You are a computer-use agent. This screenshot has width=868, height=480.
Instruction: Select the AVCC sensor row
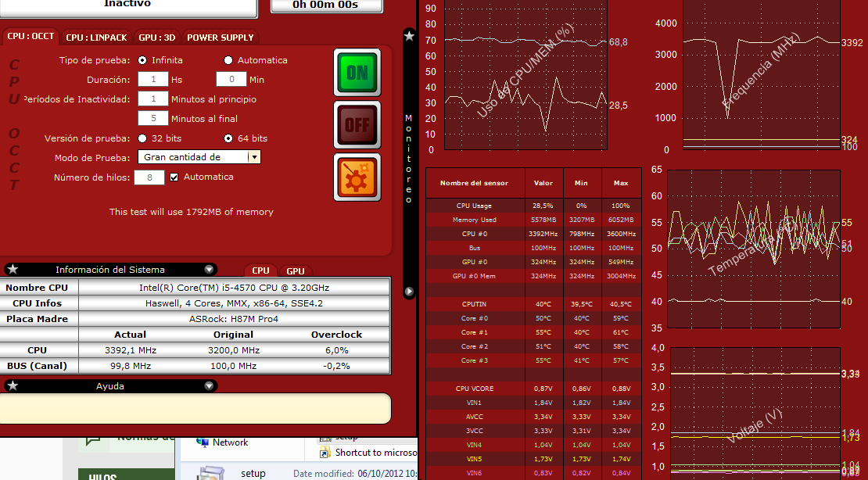pyautogui.click(x=533, y=417)
